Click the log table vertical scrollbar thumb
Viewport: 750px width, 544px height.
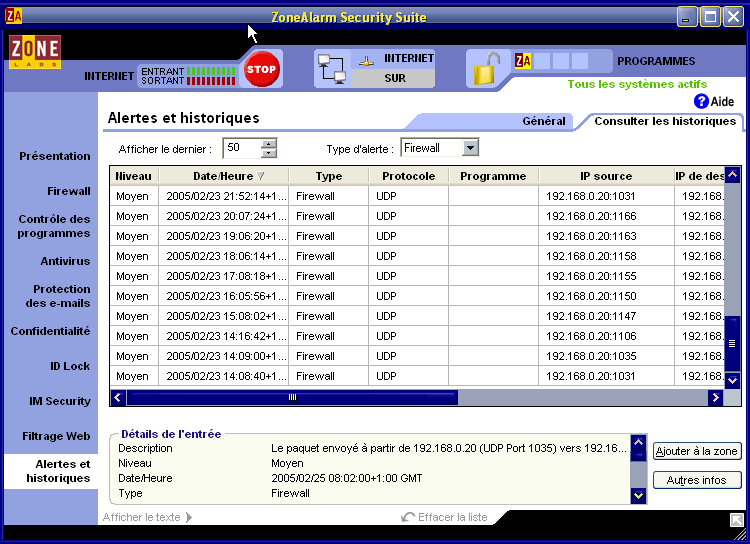coord(732,344)
